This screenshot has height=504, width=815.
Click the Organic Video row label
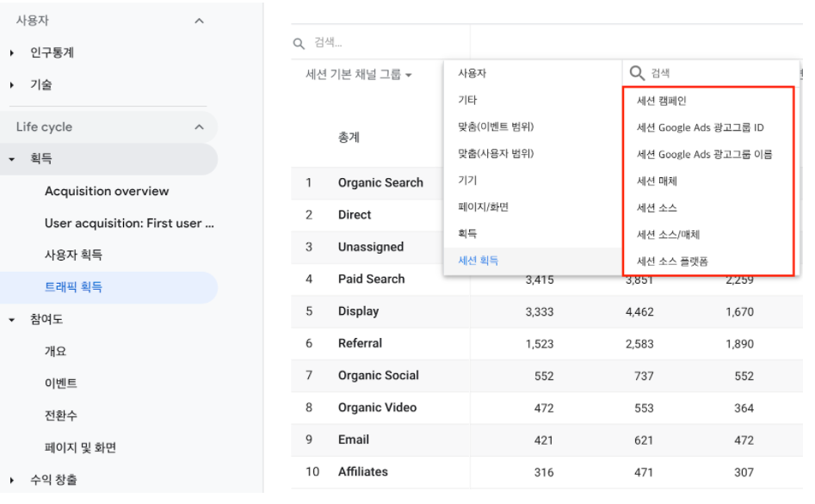(x=377, y=408)
